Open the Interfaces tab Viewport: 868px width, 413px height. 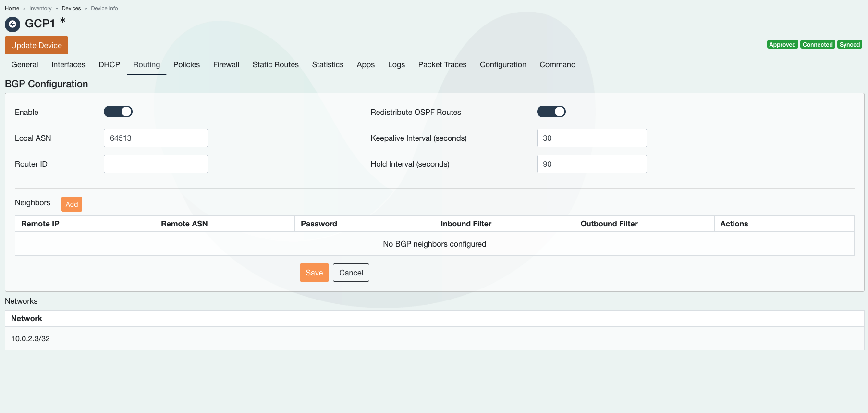click(68, 64)
